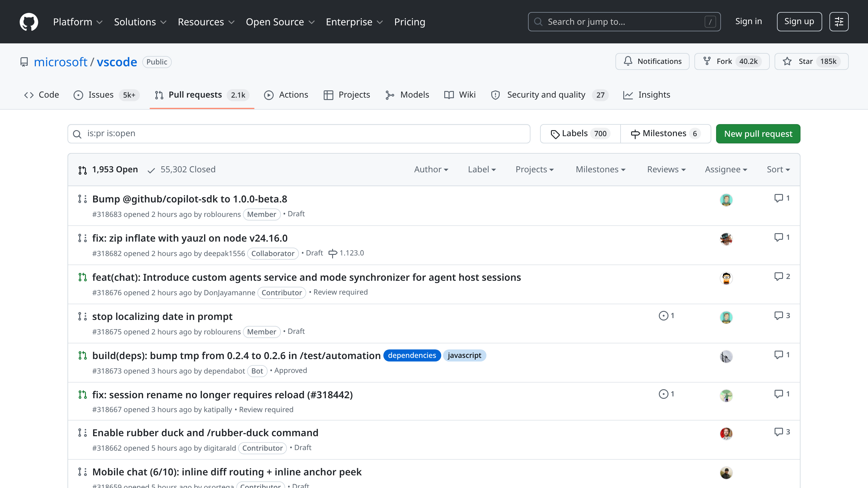The width and height of the screenshot is (868, 488).
Task: Open the GitHub home logo
Action: coord(29,22)
